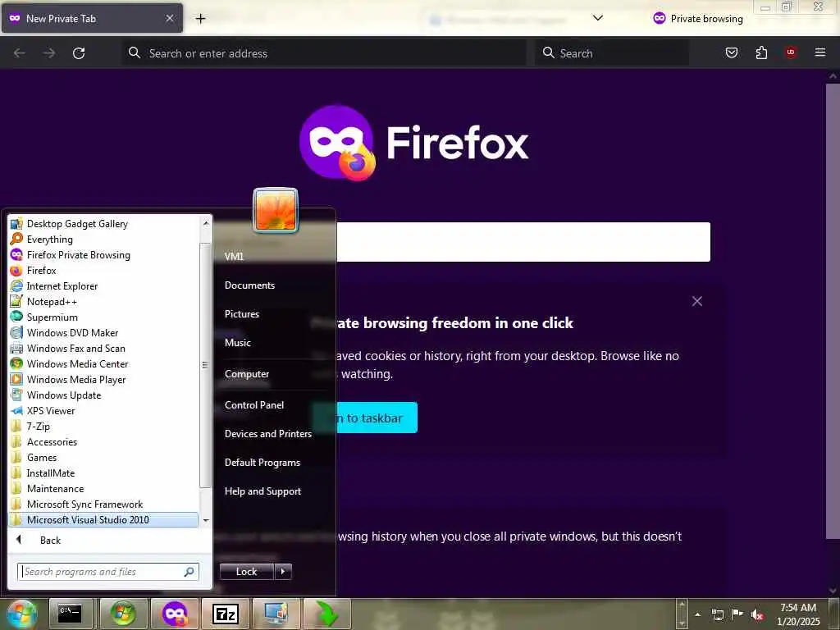840x630 pixels.
Task: Open Command Prompt on taskbar
Action: 71,614
